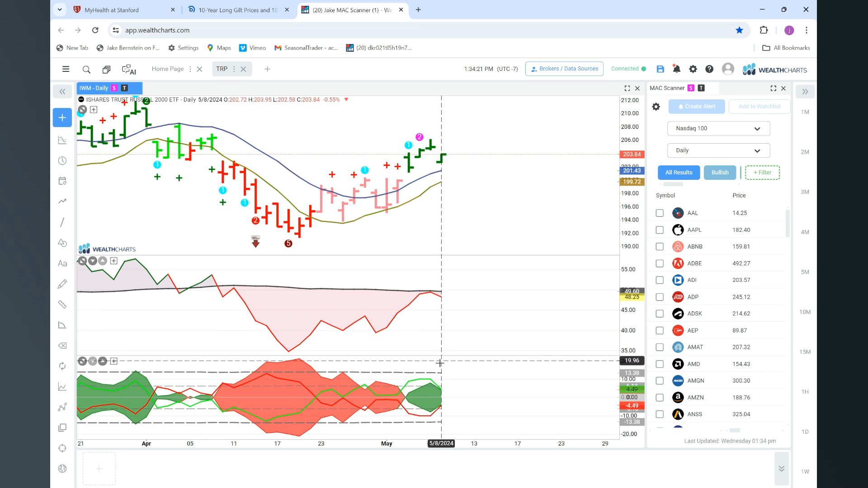Image resolution: width=868 pixels, height=488 pixels.
Task: Close the IWM Daily chart panel
Action: tap(637, 88)
